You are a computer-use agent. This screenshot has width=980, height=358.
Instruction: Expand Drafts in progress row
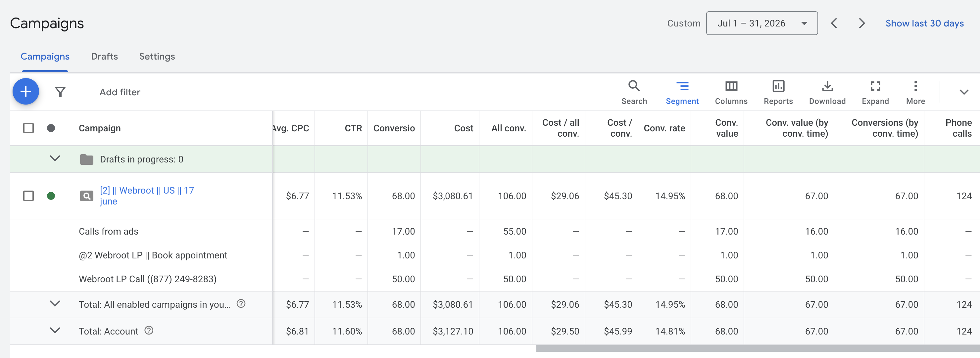[55, 158]
